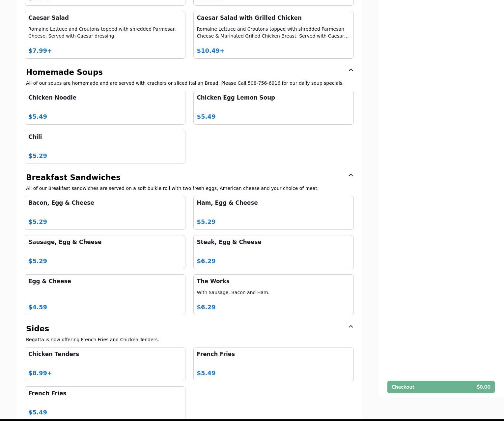Viewport: 504px width, 421px height.
Task: Pick the Bacon, Egg & Cheese sandwich
Action: click(x=105, y=213)
